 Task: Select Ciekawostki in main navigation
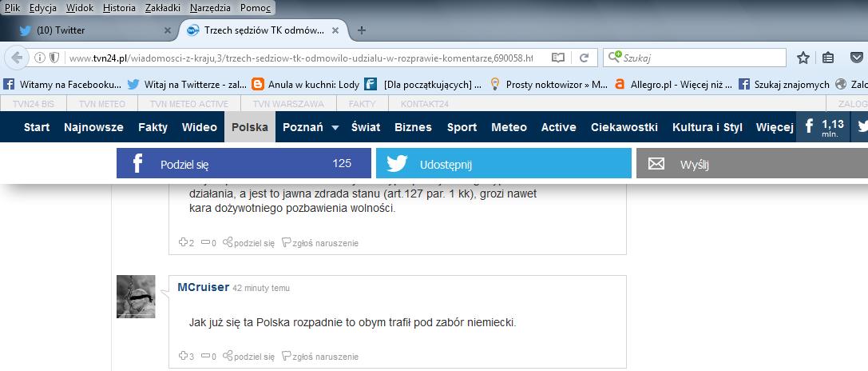pos(624,127)
